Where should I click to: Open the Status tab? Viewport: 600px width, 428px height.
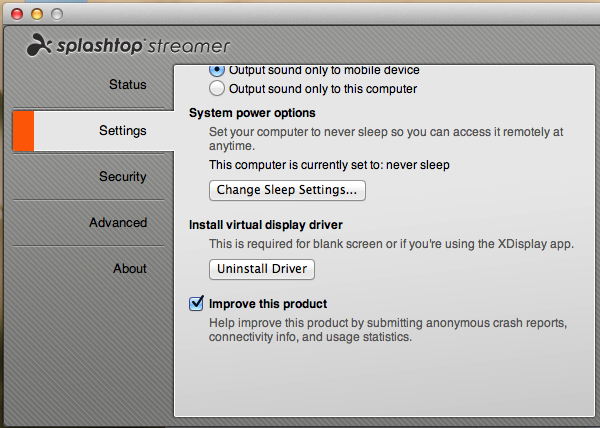tap(127, 85)
